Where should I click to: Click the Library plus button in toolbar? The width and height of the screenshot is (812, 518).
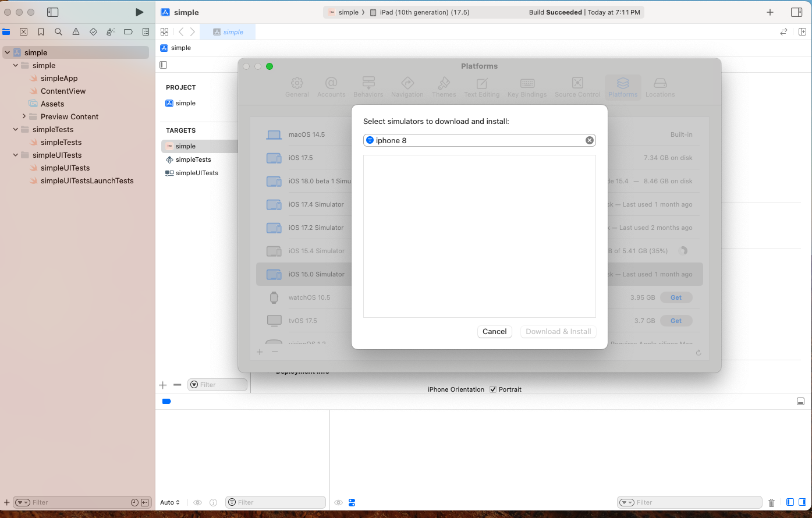(x=770, y=12)
